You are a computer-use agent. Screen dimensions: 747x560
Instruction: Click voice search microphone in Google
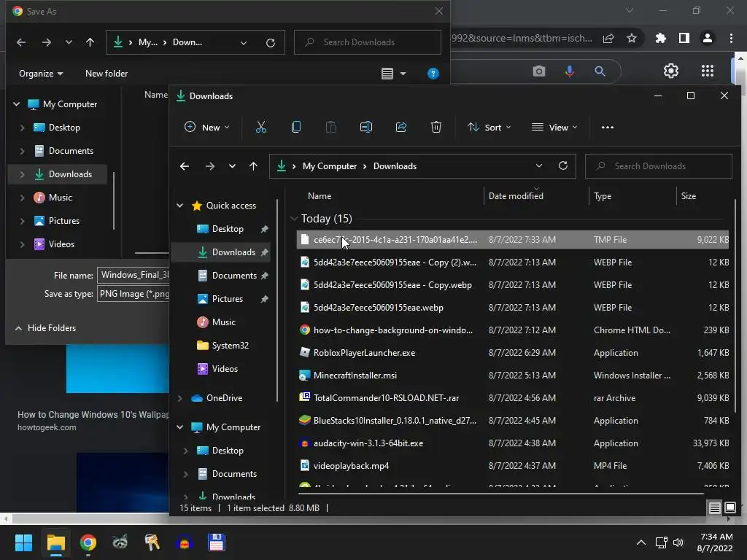pyautogui.click(x=569, y=71)
